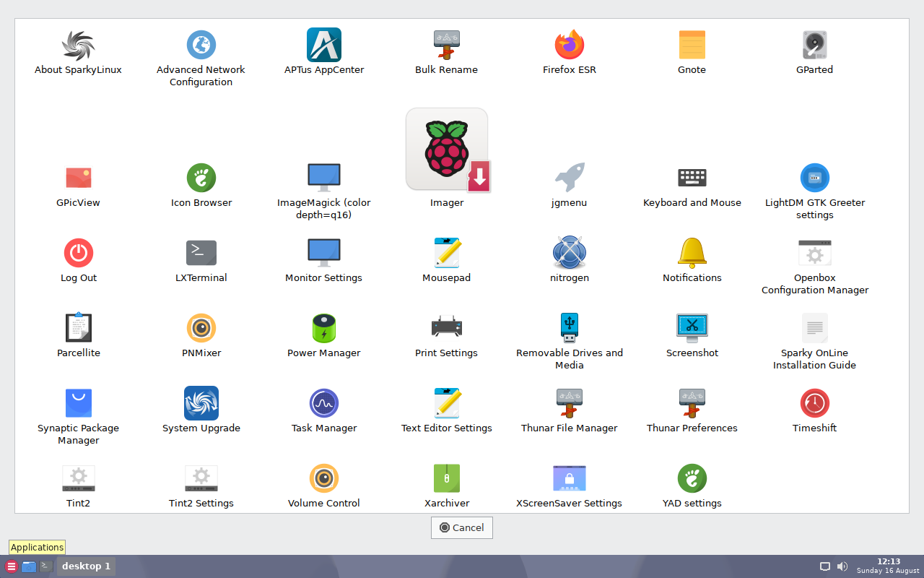
Task: Launch PNMixer
Action: click(x=201, y=328)
